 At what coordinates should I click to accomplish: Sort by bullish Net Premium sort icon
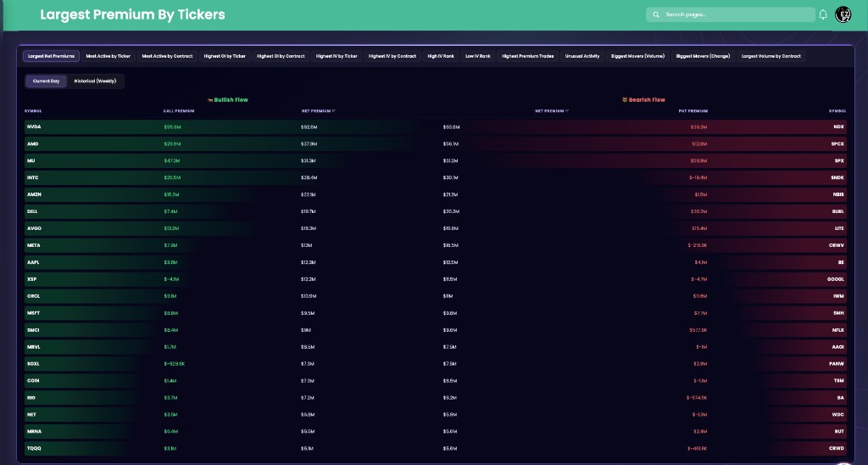tap(334, 111)
